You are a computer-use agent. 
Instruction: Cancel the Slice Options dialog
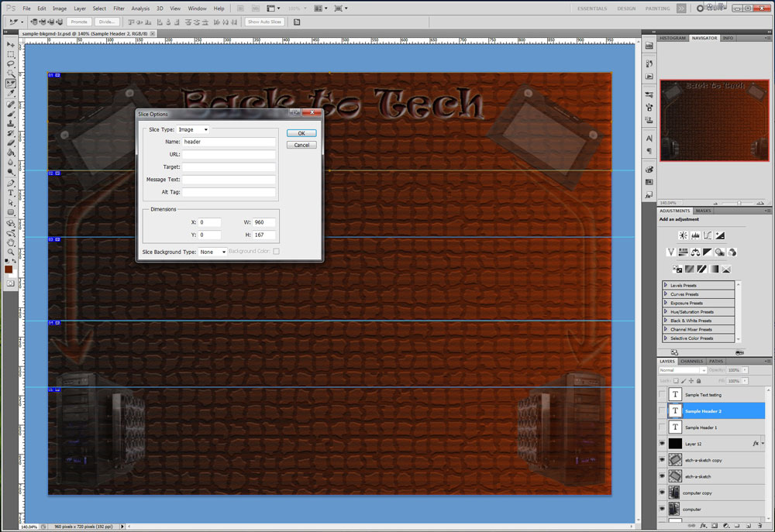[x=301, y=145]
